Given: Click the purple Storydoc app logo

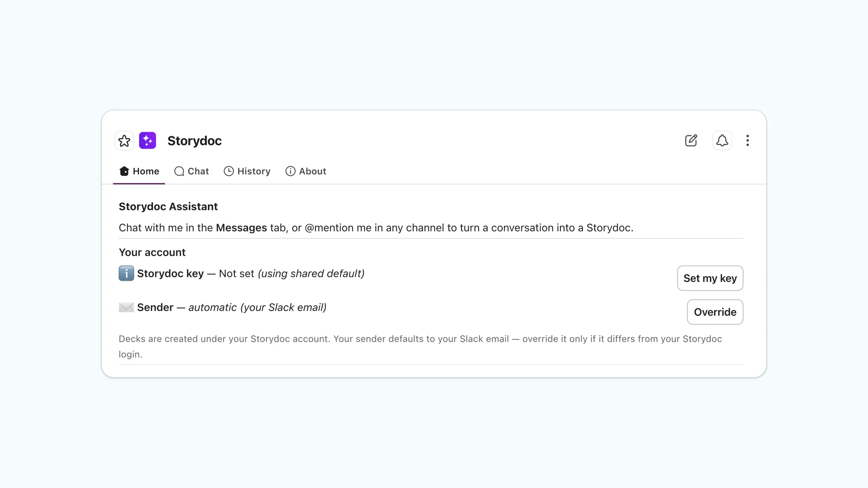Looking at the screenshot, I should [x=147, y=141].
